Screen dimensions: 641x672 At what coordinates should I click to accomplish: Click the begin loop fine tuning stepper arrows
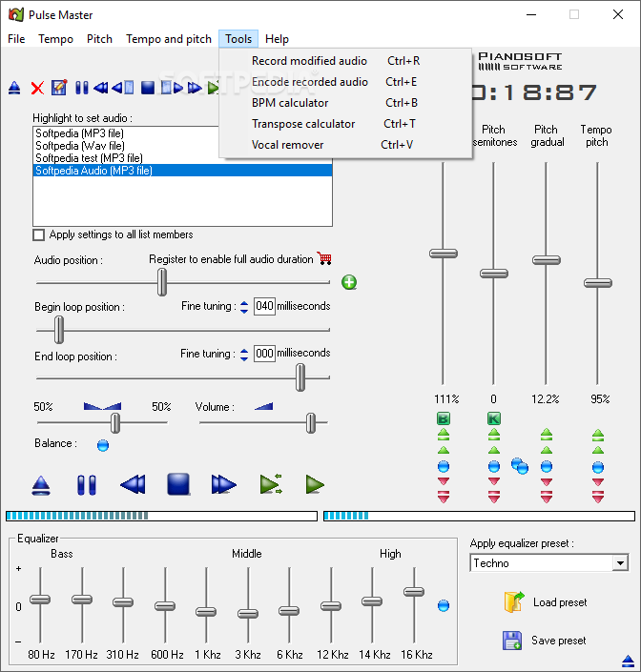pos(244,307)
